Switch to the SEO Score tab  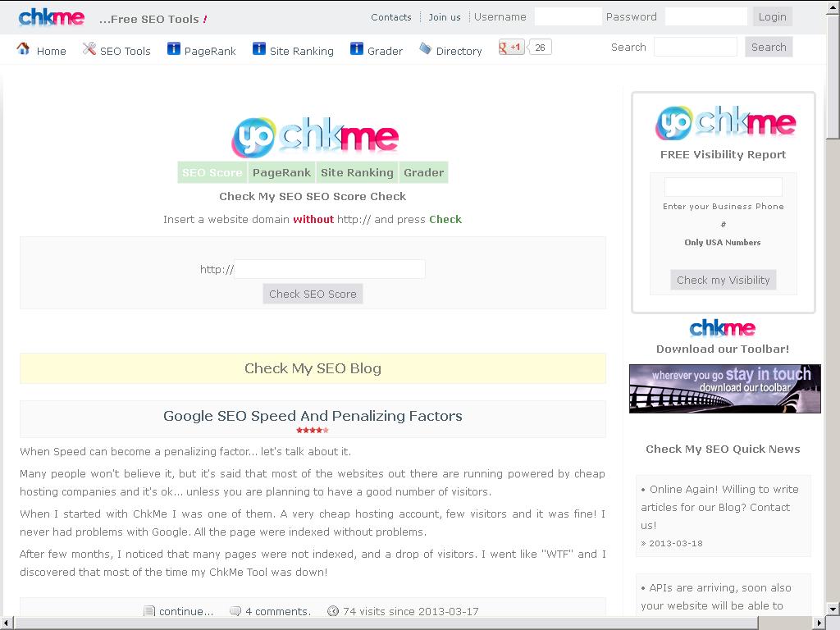coord(212,172)
